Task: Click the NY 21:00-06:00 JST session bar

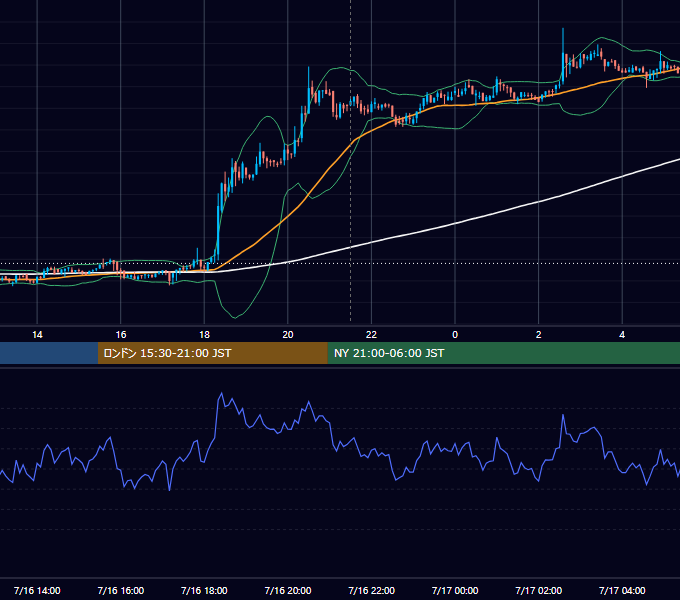Action: click(503, 353)
